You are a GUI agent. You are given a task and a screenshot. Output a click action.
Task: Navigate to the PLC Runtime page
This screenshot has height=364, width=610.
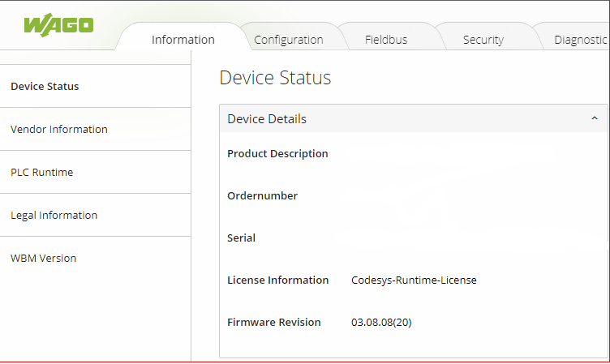(x=41, y=172)
